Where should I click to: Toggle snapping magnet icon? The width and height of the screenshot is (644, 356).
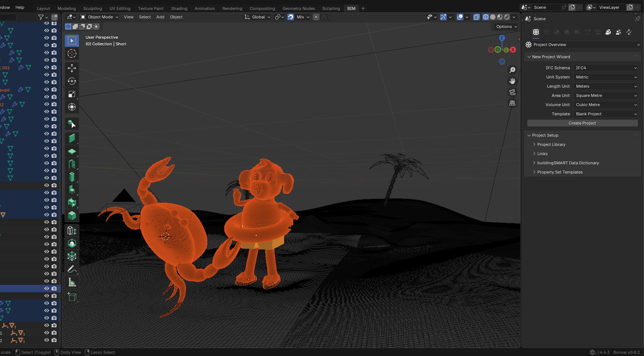pyautogui.click(x=291, y=17)
